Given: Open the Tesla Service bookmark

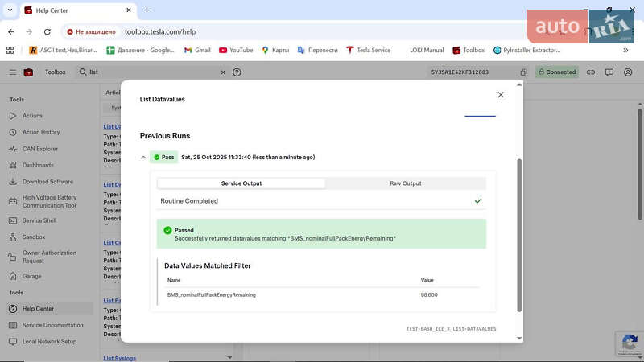Looking at the screenshot, I should click(368, 50).
